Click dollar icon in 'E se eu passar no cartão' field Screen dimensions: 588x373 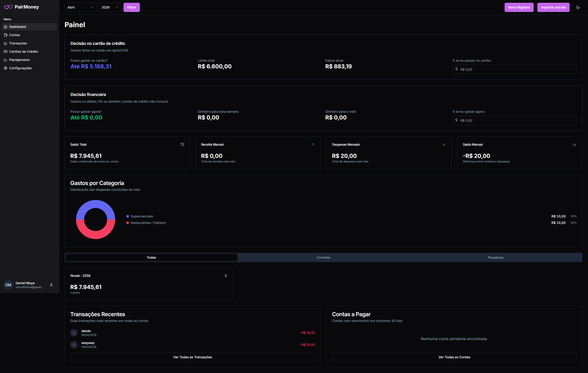click(456, 69)
